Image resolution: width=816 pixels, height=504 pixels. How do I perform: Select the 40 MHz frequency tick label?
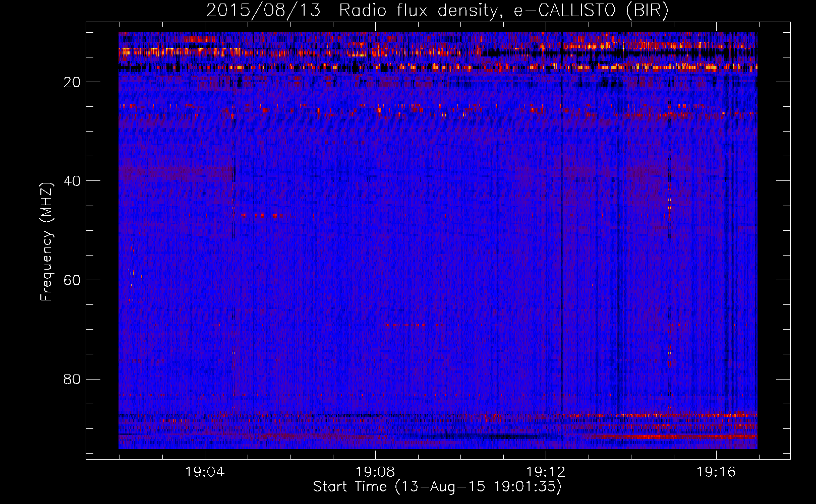point(72,181)
